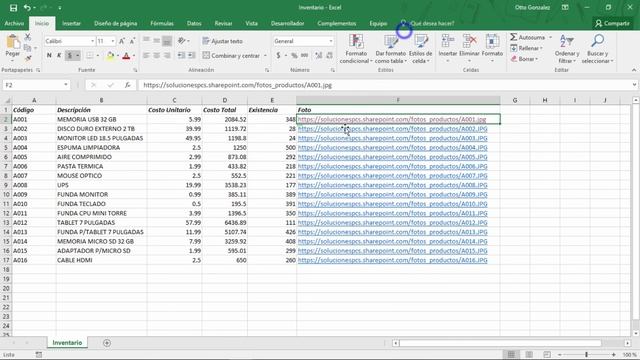
Task: Click the Percent Style icon
Action: 294,56
